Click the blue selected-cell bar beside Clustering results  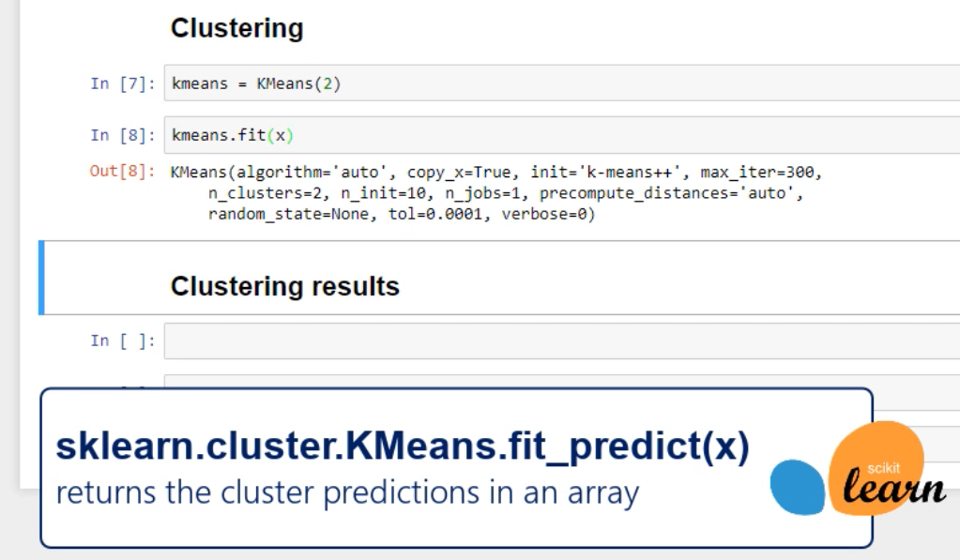tap(41, 277)
